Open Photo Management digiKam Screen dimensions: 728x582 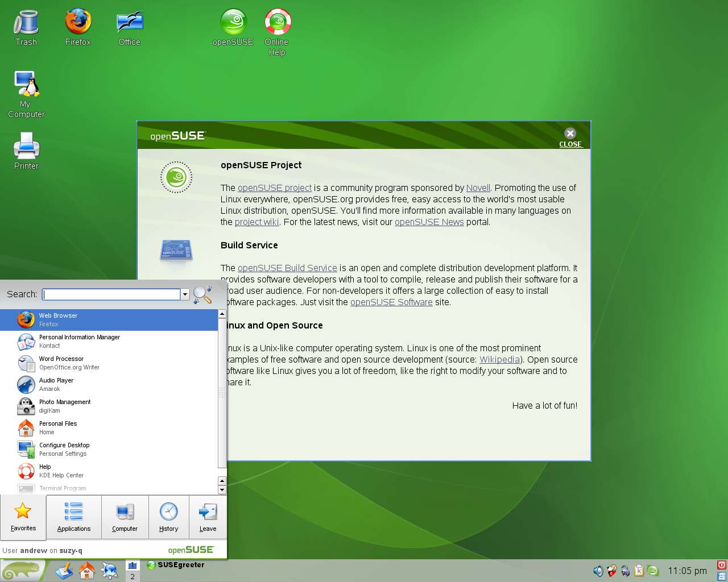pyautogui.click(x=109, y=406)
